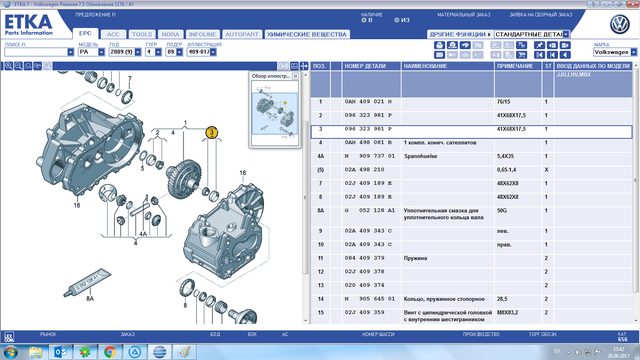Click the next illustration icon with right arrow

pyautogui.click(x=565, y=45)
